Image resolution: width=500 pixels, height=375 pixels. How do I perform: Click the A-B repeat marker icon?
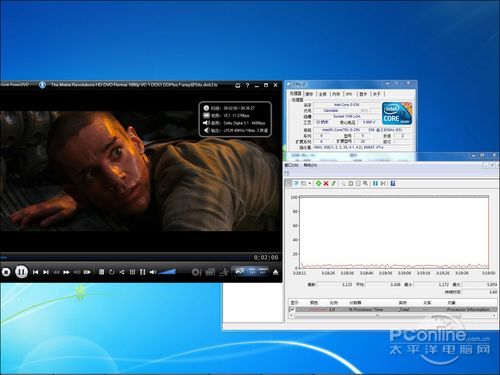(142, 272)
